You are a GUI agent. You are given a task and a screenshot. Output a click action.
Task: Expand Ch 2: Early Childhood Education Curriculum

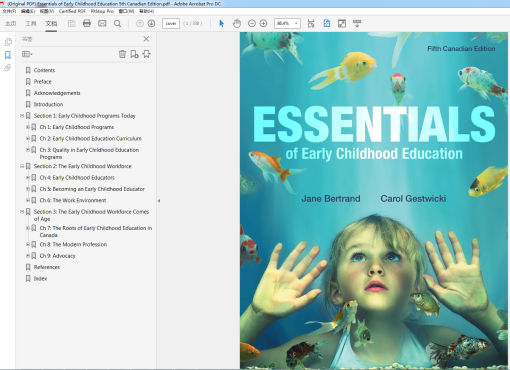tap(28, 138)
